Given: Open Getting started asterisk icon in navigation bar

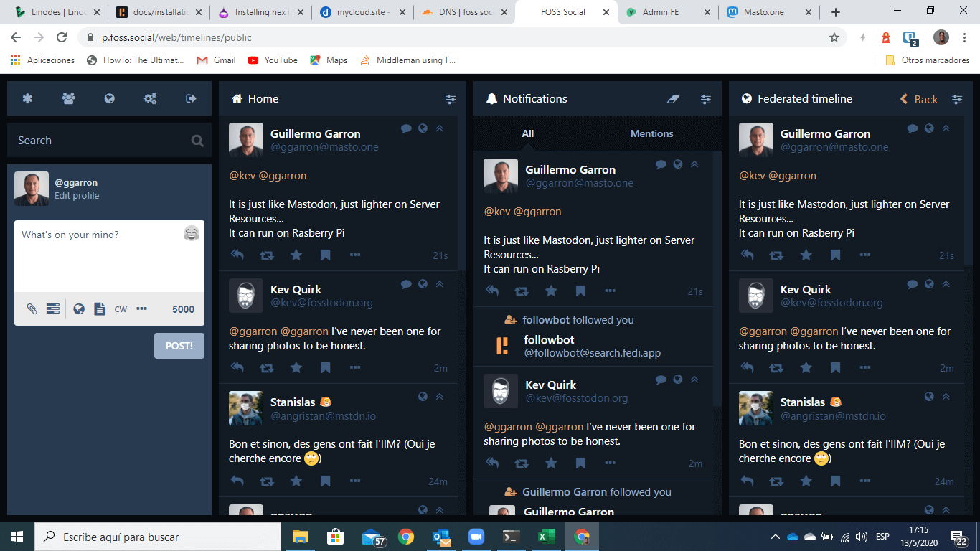Looking at the screenshot, I should [27, 99].
